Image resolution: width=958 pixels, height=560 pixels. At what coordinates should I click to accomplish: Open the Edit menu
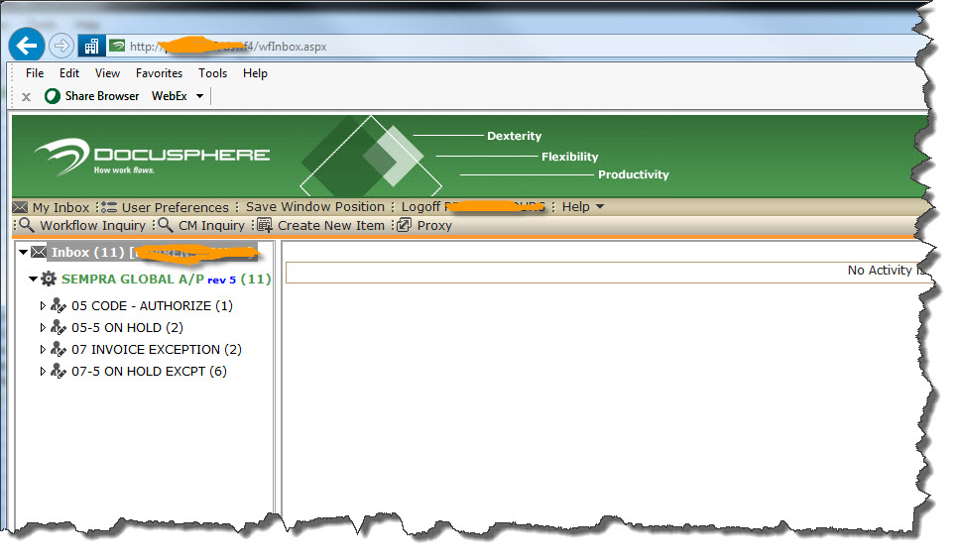click(69, 73)
